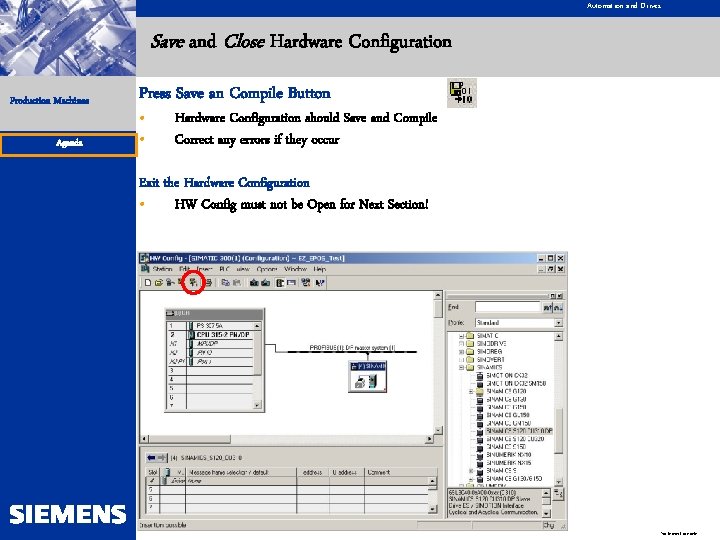Screen dimensions: 720x540
Task: Click the Print icon in HW Config toolbar
Action: pyautogui.click(x=208, y=283)
